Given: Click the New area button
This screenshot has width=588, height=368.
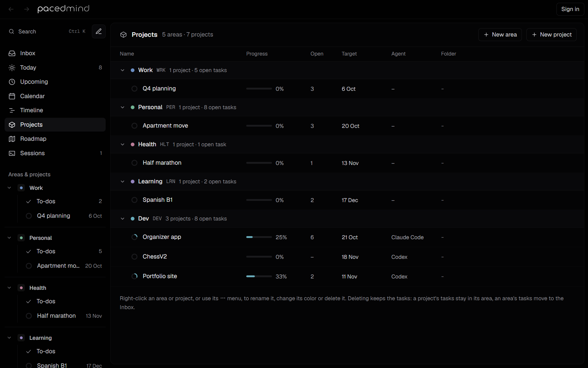Looking at the screenshot, I should [x=500, y=35].
